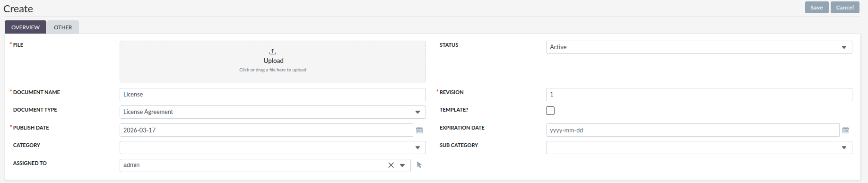Click the Expiration Date input field
This screenshot has width=868, height=183.
coord(693,130)
